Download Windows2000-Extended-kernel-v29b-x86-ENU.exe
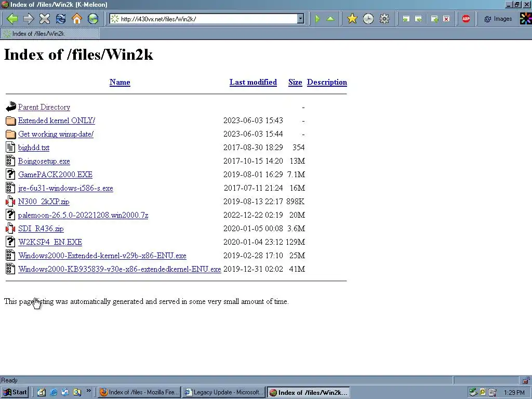532x399 pixels. [x=102, y=256]
